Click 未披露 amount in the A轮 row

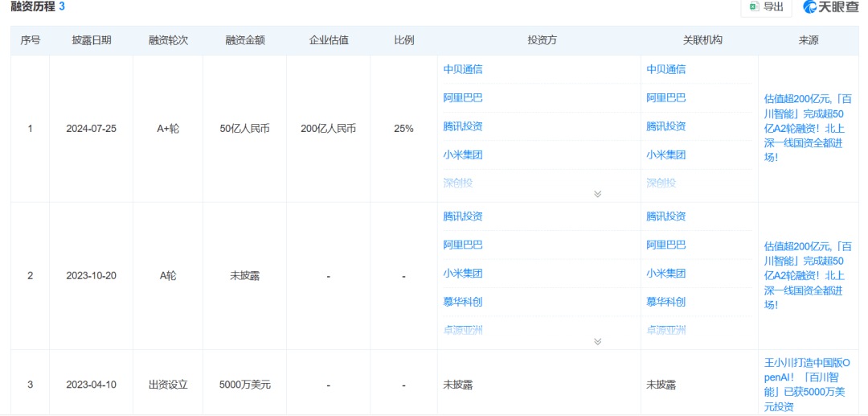(x=244, y=276)
